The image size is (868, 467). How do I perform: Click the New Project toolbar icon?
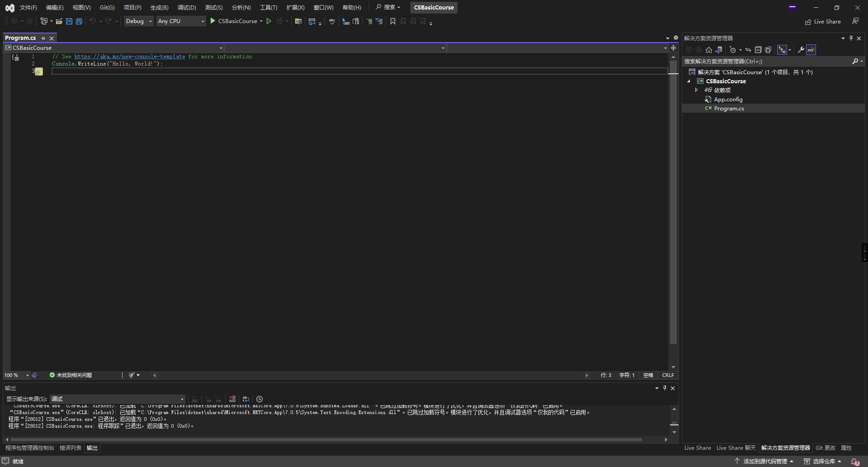(43, 21)
